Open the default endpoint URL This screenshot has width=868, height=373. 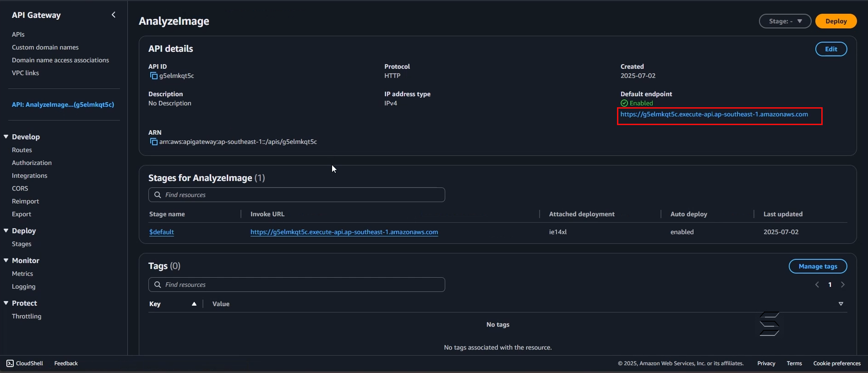click(714, 114)
